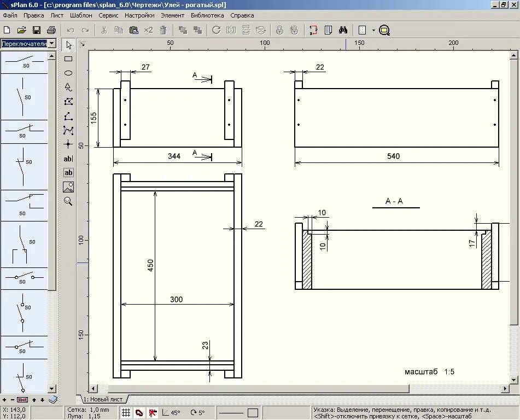Click the renumber components icon
This screenshot has height=420, width=520.
(x=313, y=30)
